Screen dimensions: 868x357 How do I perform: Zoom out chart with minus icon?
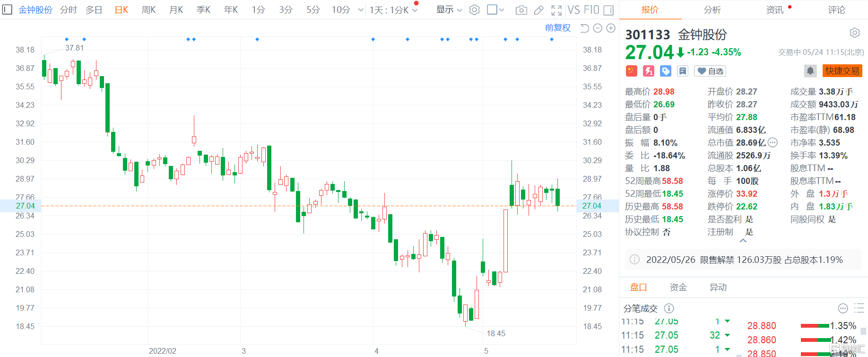click(598, 28)
